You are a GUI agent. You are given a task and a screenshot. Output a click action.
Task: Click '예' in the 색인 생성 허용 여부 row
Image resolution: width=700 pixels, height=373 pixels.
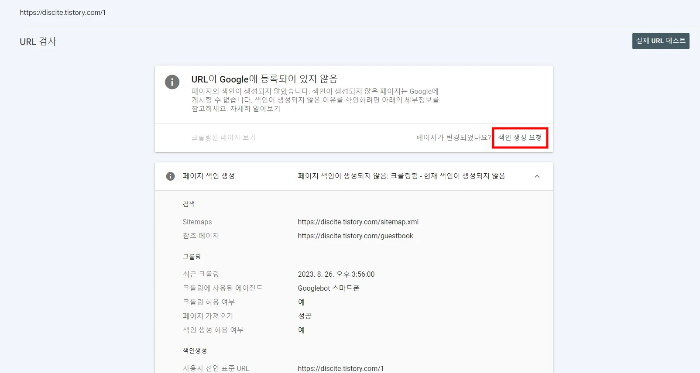tap(301, 330)
